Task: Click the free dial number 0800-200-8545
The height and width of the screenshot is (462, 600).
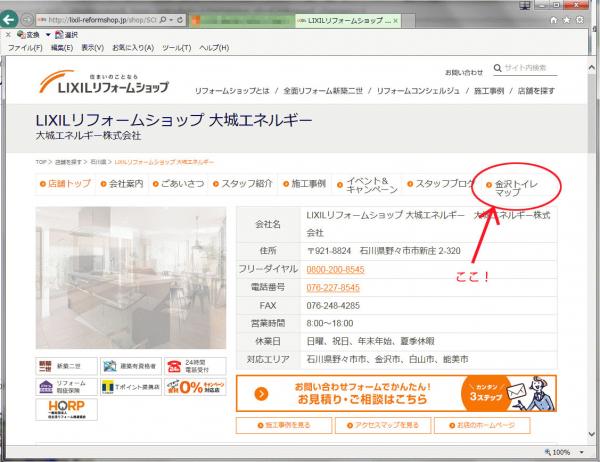Action: [x=335, y=270]
